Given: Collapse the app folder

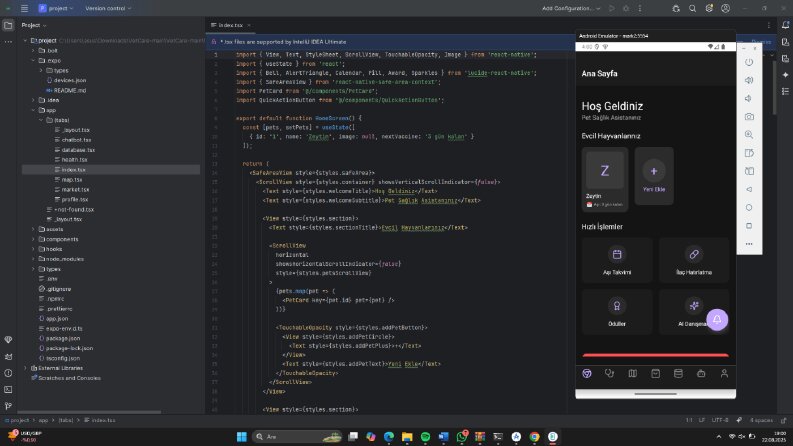Looking at the screenshot, I should 33,110.
